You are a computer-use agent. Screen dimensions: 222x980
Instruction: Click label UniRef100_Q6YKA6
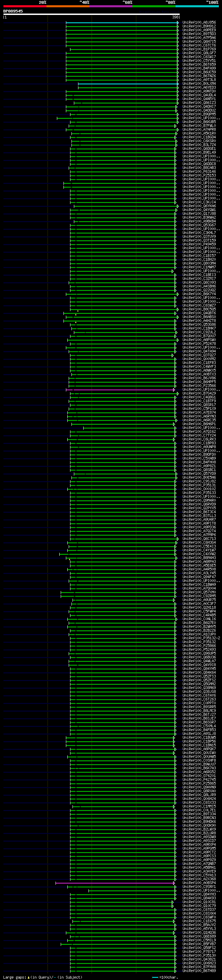pos(199,206)
